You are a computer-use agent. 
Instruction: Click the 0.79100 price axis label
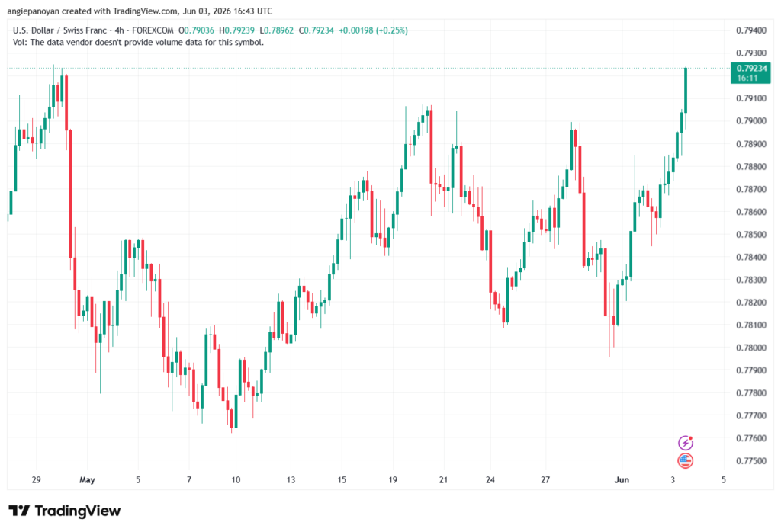[x=751, y=98]
